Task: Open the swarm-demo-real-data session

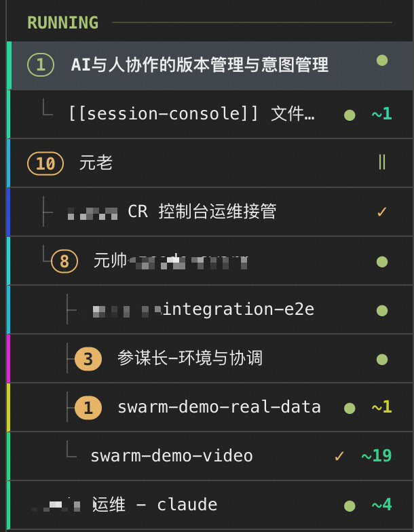Action: [x=210, y=407]
